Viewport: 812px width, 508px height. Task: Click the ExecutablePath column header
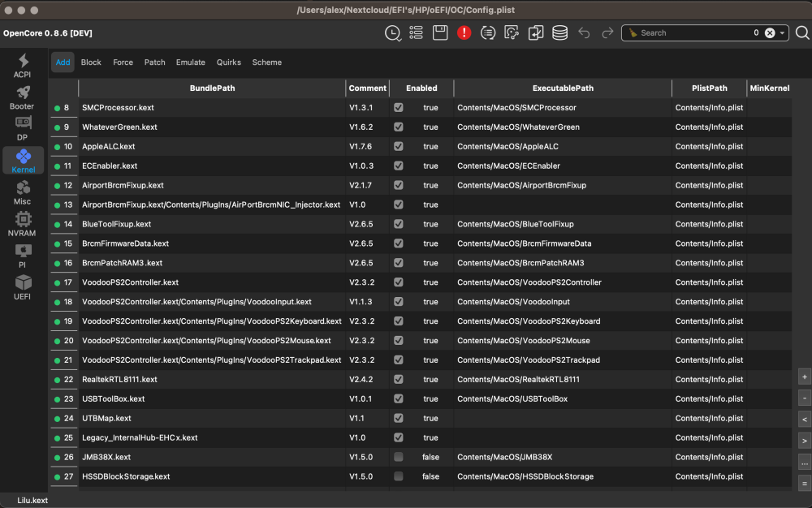click(563, 88)
